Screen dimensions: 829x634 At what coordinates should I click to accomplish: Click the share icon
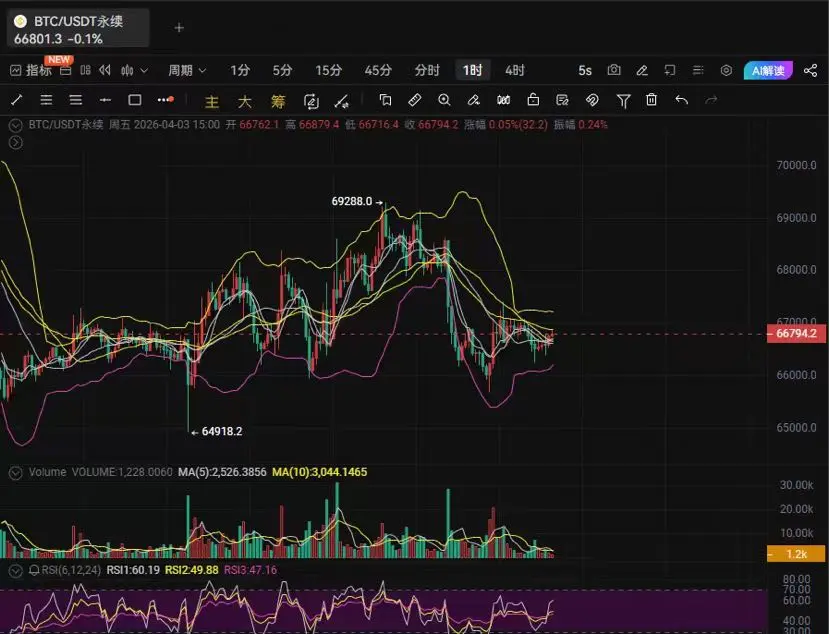click(810, 70)
